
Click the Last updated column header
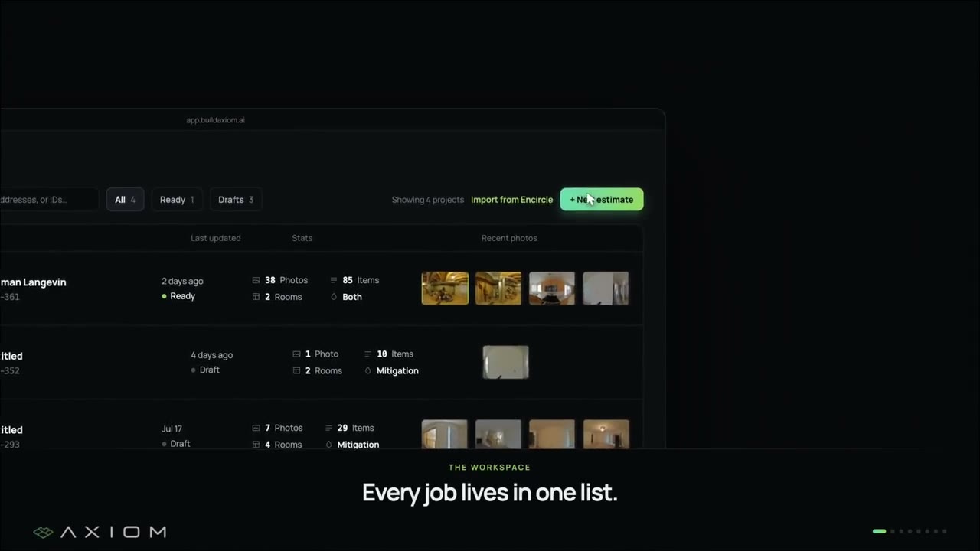pyautogui.click(x=216, y=238)
